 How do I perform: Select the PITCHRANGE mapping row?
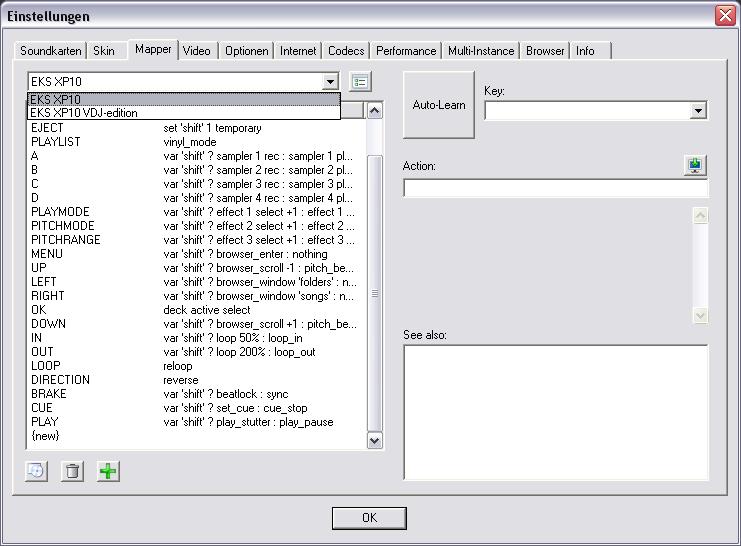pyautogui.click(x=197, y=240)
